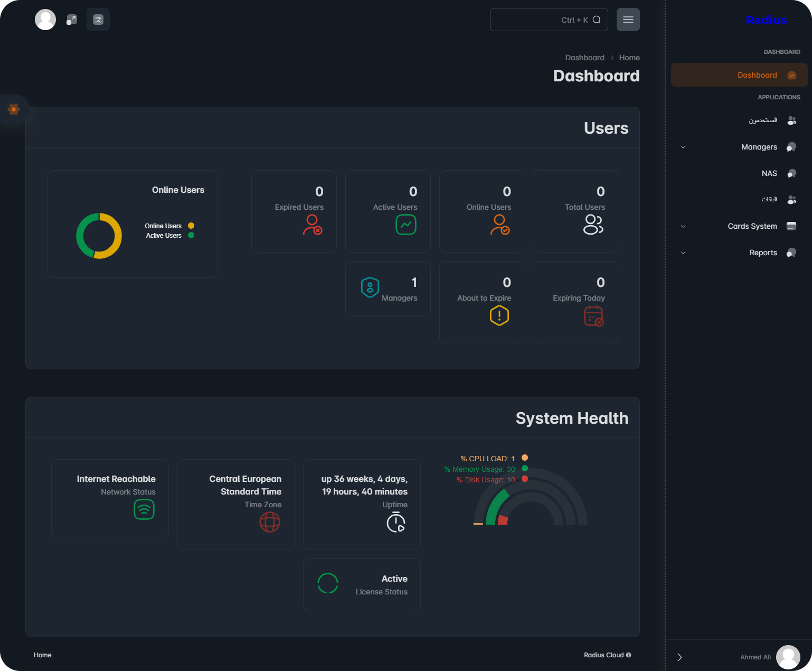Click the NAS sidebar icon

(x=791, y=173)
